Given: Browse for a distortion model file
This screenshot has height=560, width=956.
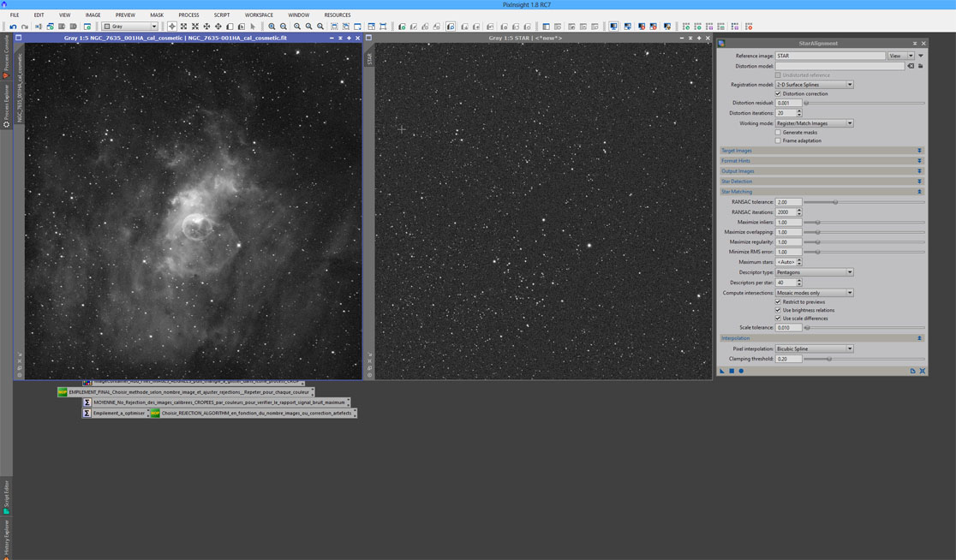Looking at the screenshot, I should tap(921, 66).
